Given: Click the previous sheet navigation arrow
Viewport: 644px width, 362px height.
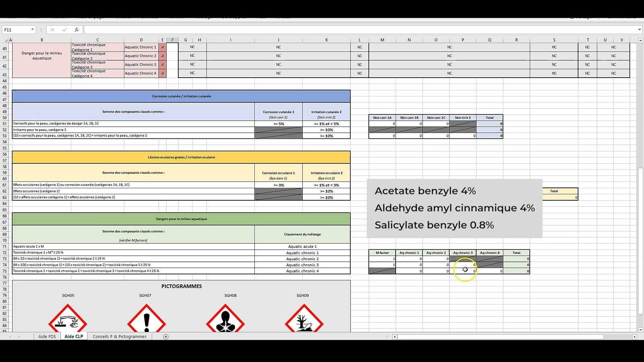Looking at the screenshot, I should point(10,337).
